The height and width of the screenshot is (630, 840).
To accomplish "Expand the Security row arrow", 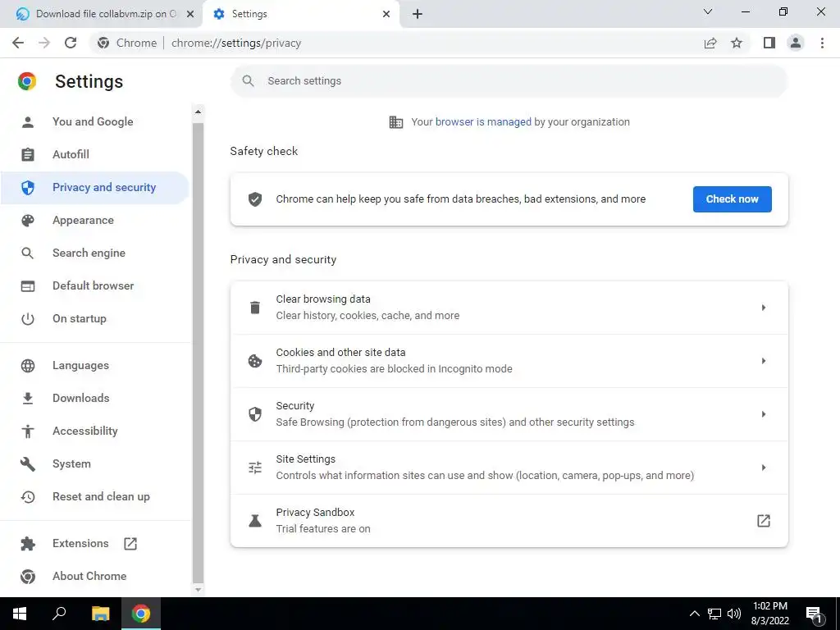I will pyautogui.click(x=764, y=414).
